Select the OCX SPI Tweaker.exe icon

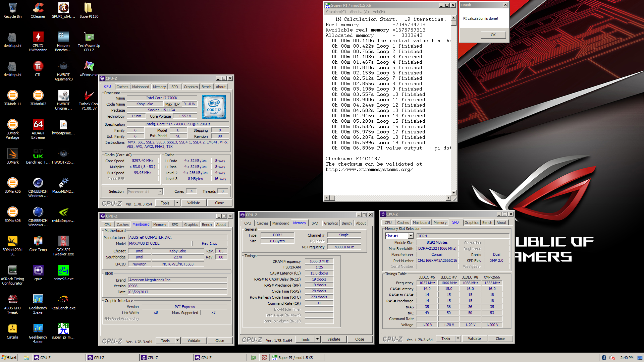click(63, 246)
